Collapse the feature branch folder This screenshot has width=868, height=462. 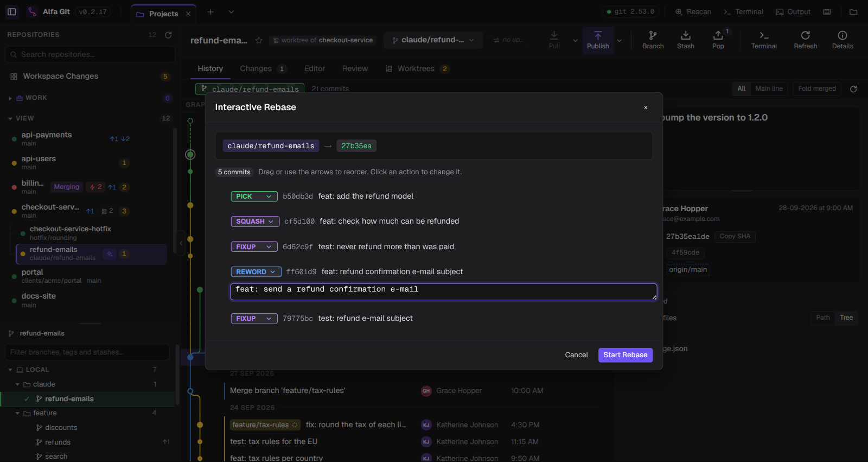(17, 413)
